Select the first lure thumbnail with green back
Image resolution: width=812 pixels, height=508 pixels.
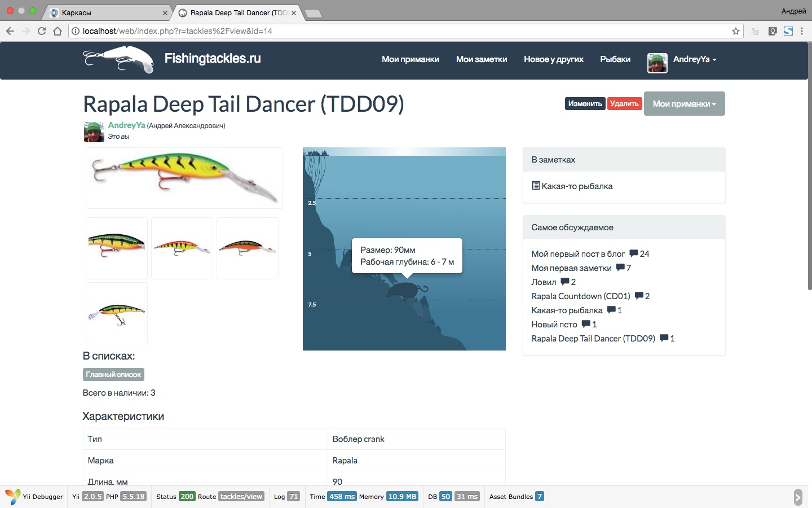[117, 248]
